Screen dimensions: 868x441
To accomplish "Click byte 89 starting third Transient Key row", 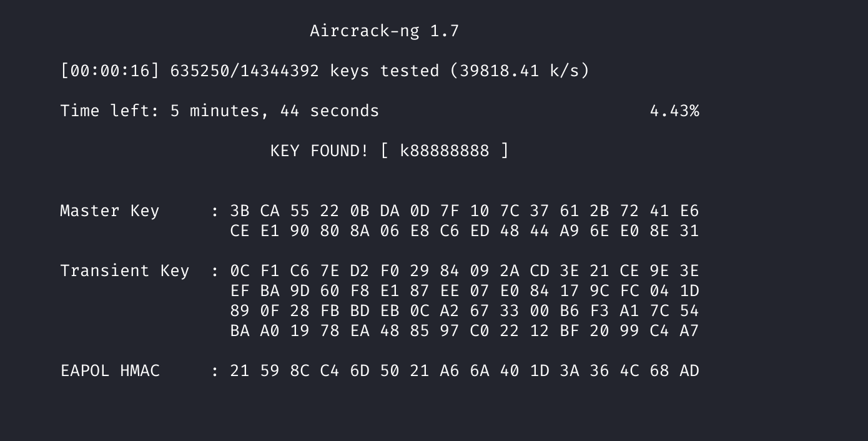I will (240, 310).
